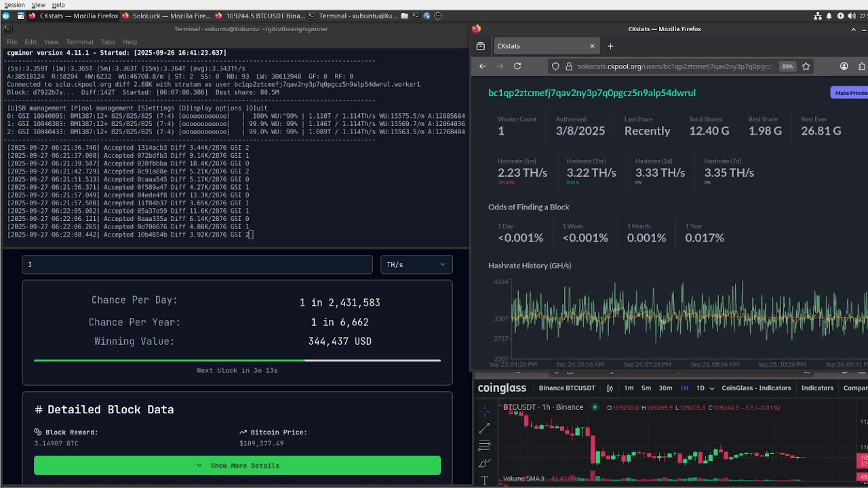868x488 pixels.
Task: Open a new Firefox tab
Action: pos(610,46)
